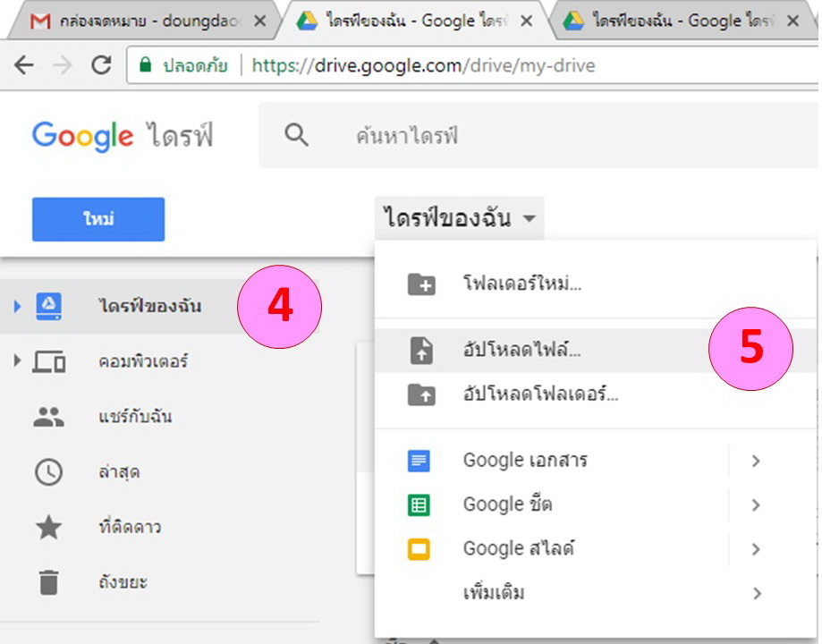Choose อัปโหลดโฟลเดอร์... from the menu

click(596, 394)
